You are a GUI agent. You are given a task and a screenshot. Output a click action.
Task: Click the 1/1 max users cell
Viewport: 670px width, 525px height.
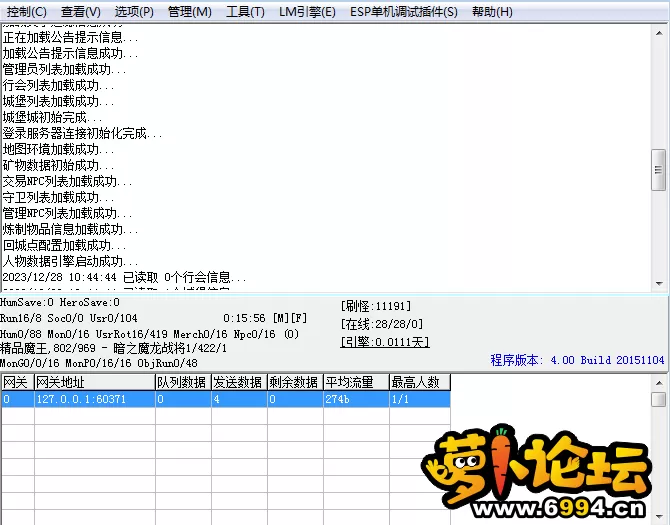[x=420, y=399]
